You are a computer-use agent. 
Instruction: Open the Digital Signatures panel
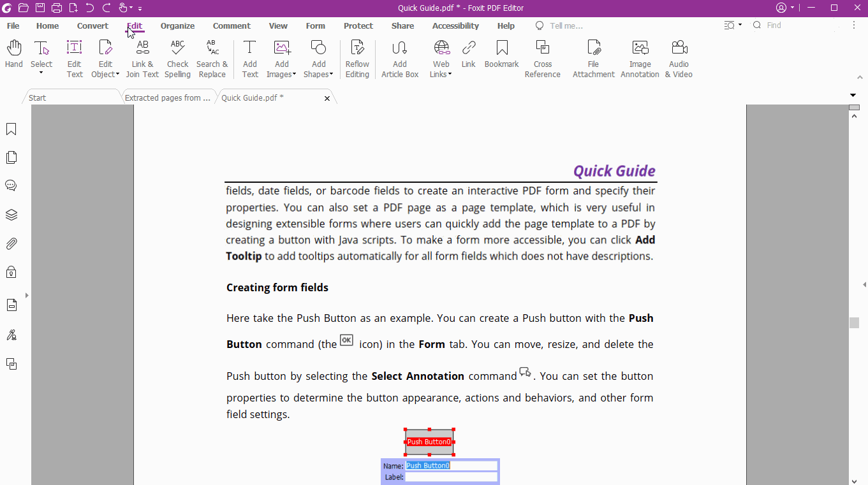click(11, 335)
